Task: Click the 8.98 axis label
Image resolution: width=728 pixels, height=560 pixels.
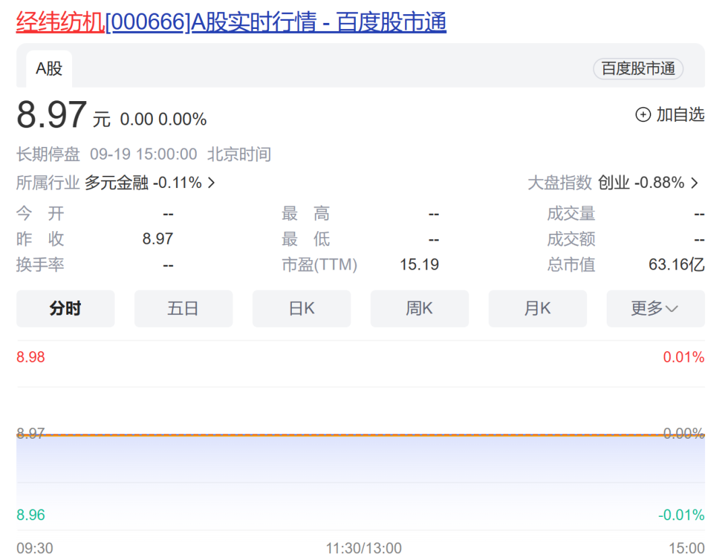Action: (x=30, y=357)
